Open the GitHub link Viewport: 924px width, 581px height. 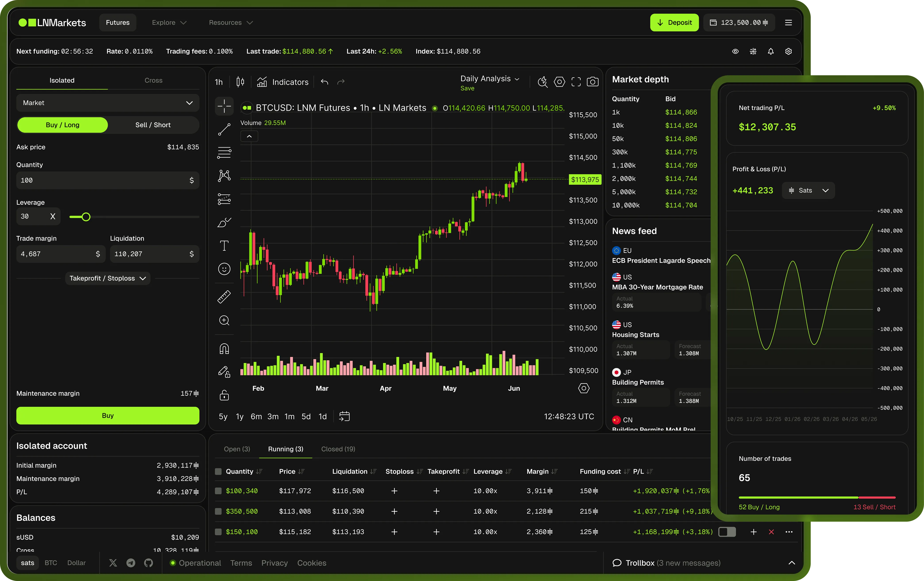tap(148, 563)
